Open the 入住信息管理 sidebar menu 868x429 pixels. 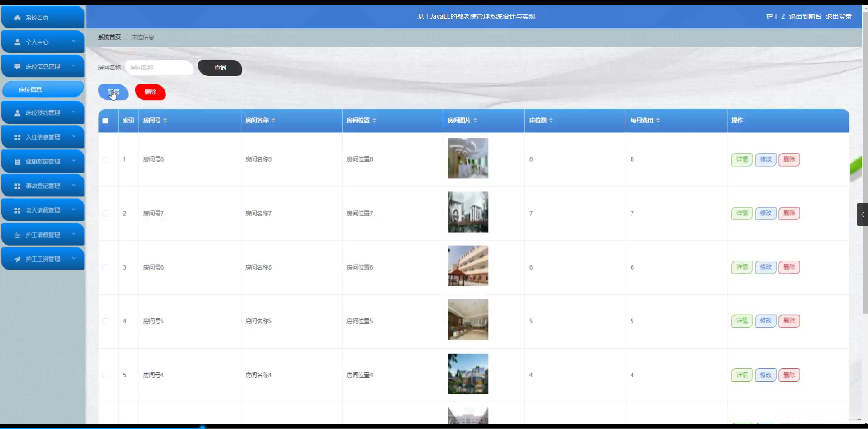[x=43, y=137]
